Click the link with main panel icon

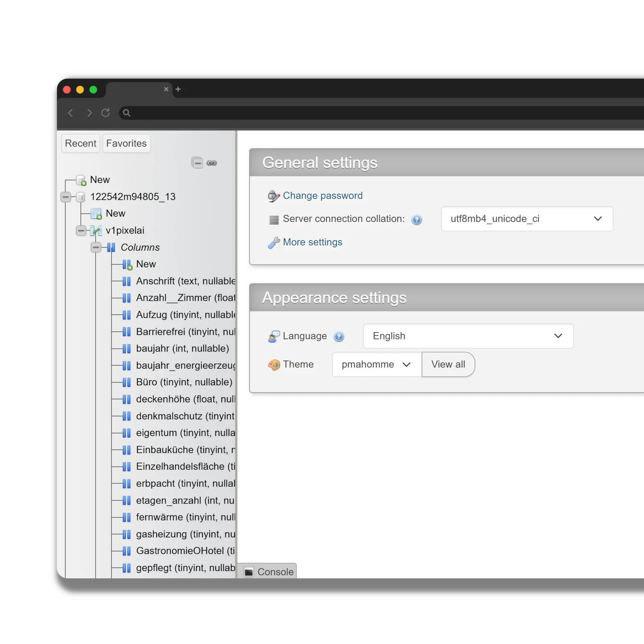click(212, 163)
